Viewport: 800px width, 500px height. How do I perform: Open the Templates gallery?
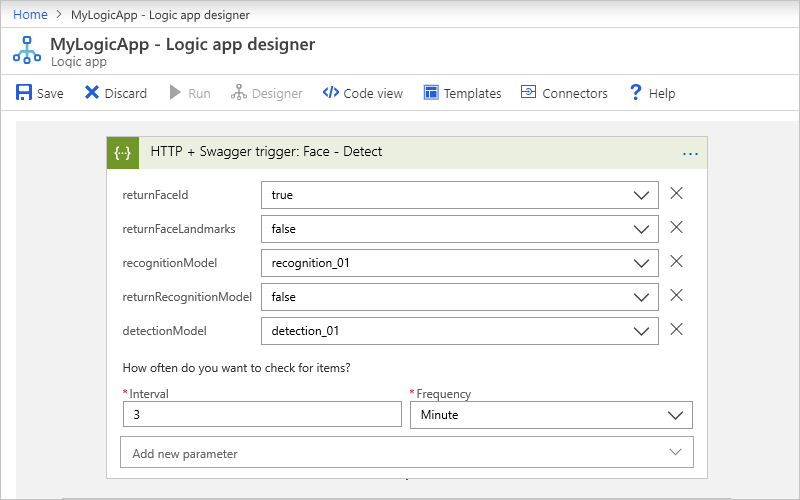pyautogui.click(x=462, y=93)
